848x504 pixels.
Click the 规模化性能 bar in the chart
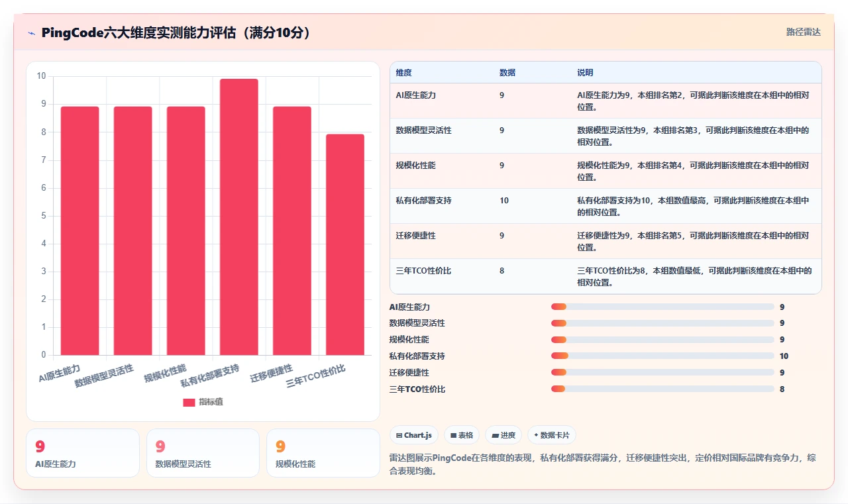pyautogui.click(x=185, y=230)
